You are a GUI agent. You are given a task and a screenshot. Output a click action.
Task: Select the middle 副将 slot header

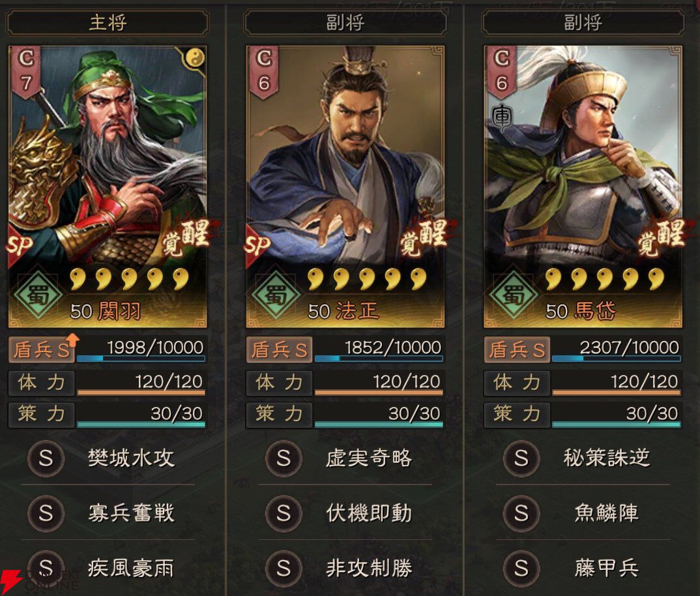point(345,22)
